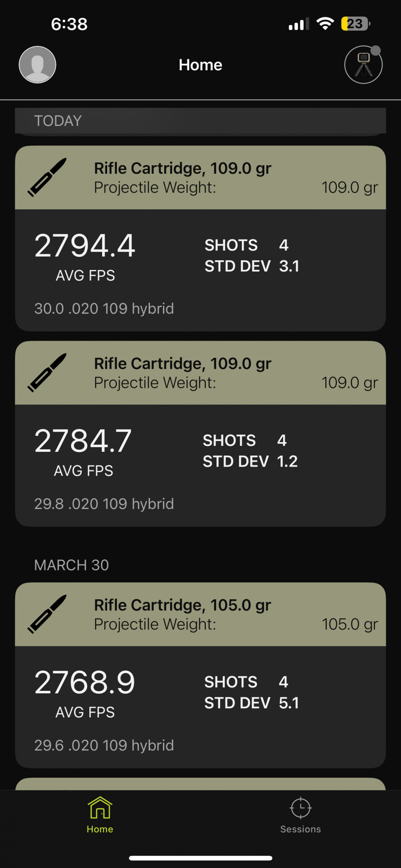Tap the MARCH 30 section header
The image size is (401, 868).
click(72, 565)
